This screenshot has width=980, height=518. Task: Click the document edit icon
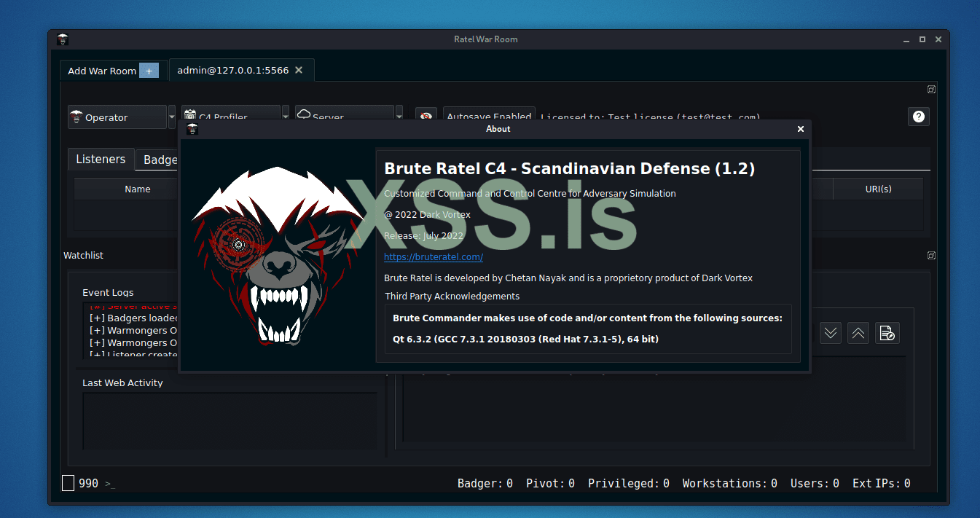(x=887, y=333)
